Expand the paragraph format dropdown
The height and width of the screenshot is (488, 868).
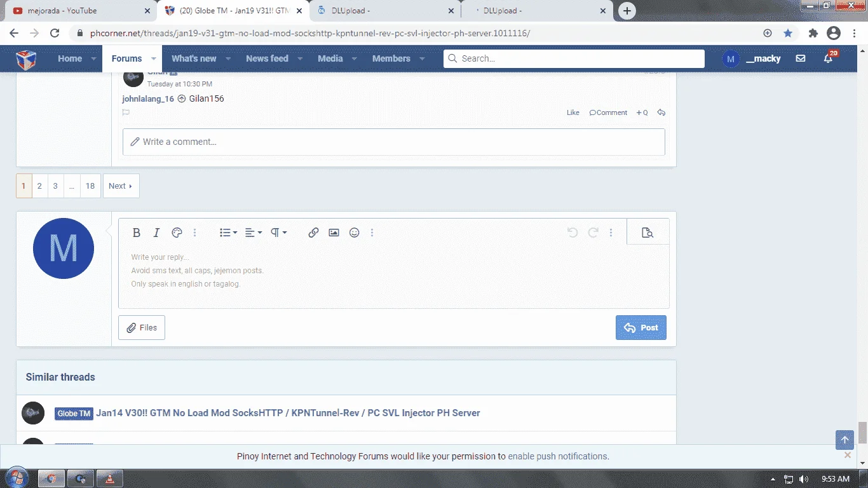point(279,233)
